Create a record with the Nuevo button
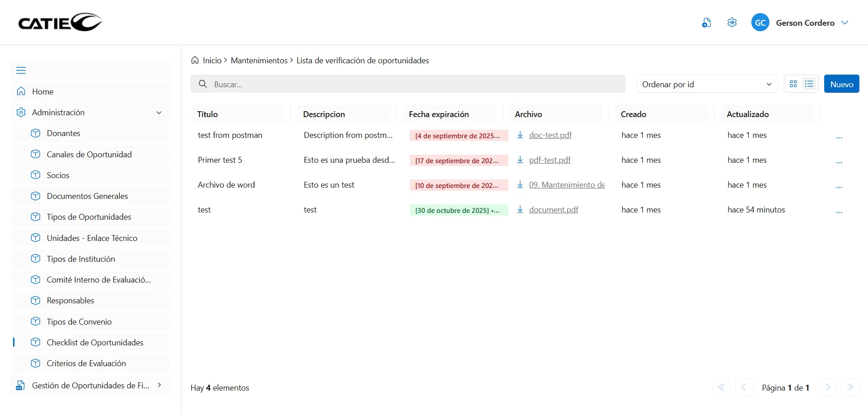 point(842,84)
